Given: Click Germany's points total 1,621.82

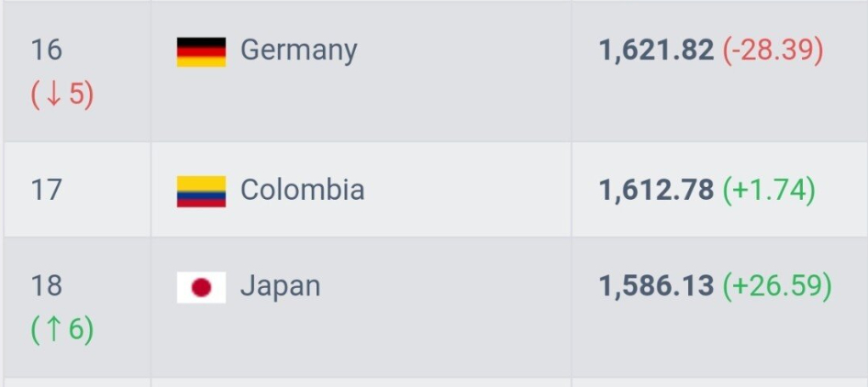Looking at the screenshot, I should coord(656,50).
